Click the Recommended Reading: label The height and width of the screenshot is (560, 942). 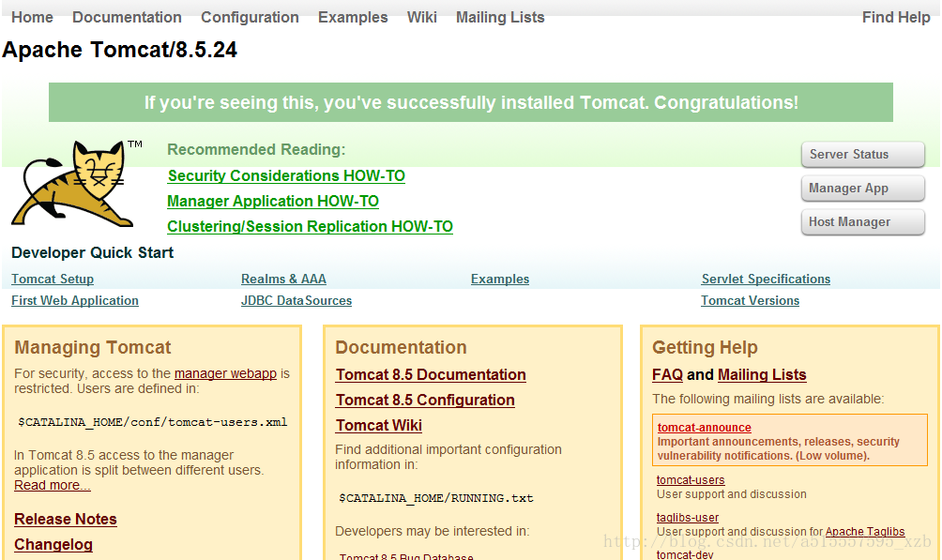pyautogui.click(x=256, y=149)
